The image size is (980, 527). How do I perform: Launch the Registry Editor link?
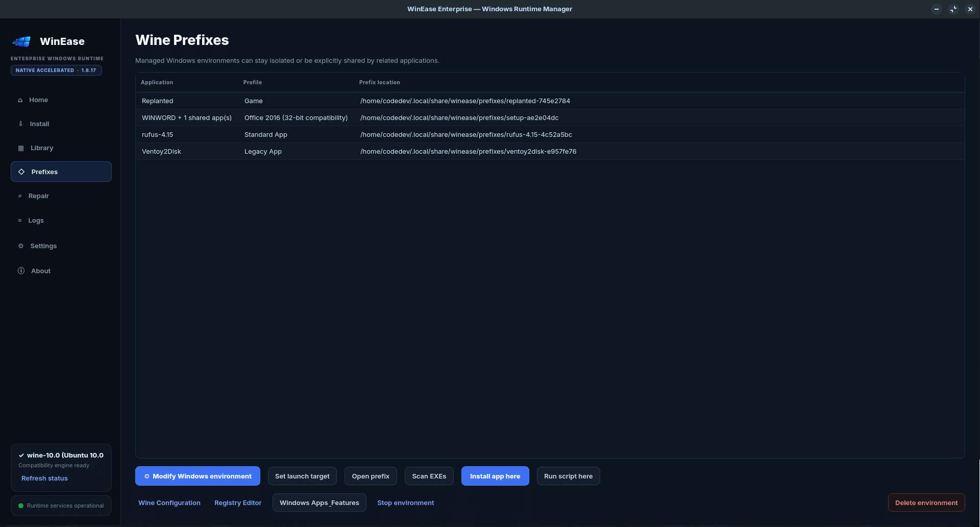click(238, 503)
